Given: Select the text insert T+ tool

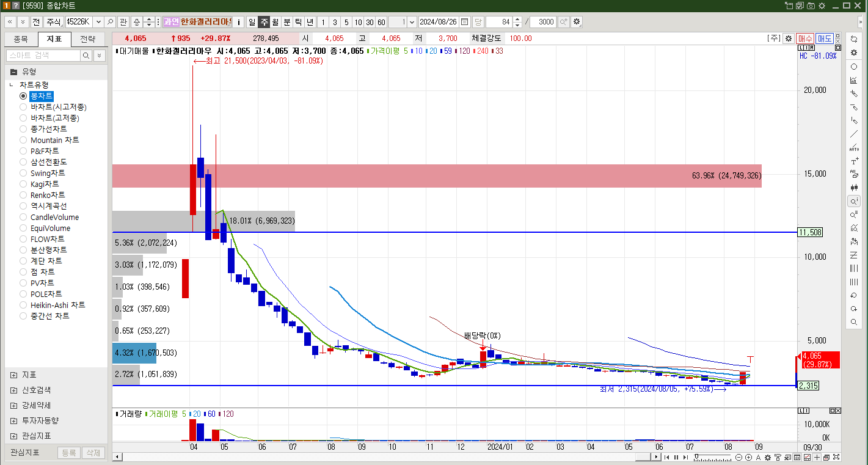Looking at the screenshot, I should point(854,161).
